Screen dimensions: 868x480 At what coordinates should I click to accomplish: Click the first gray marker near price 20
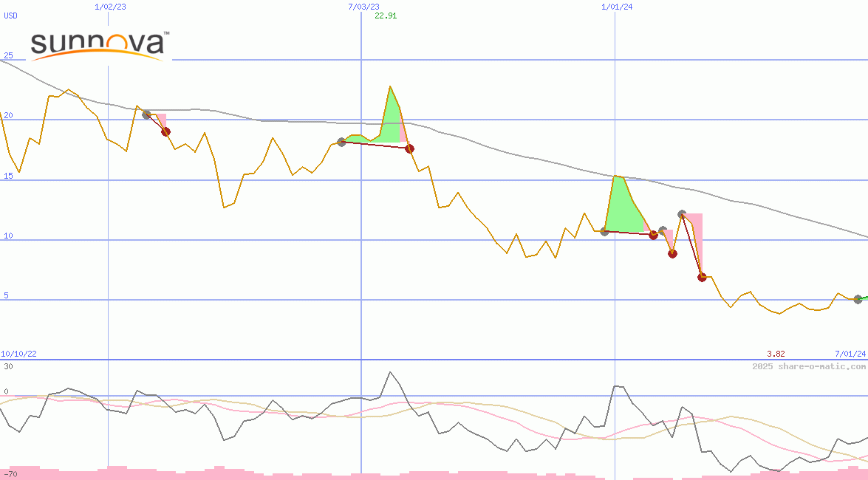point(146,114)
